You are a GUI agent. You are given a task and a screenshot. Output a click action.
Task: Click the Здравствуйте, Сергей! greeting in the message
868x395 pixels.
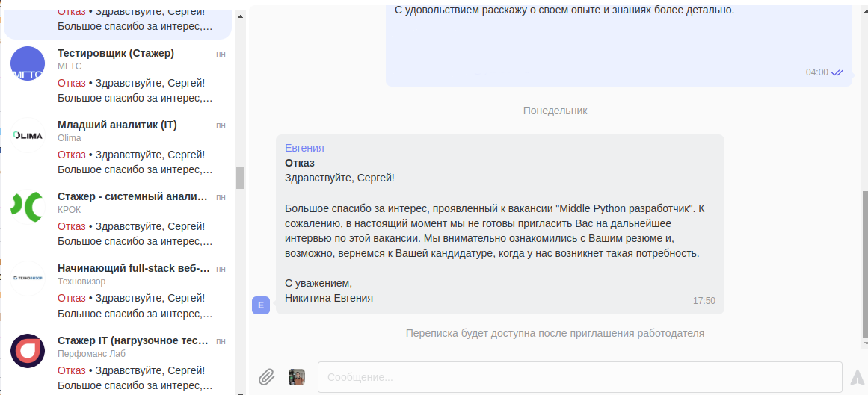339,178
